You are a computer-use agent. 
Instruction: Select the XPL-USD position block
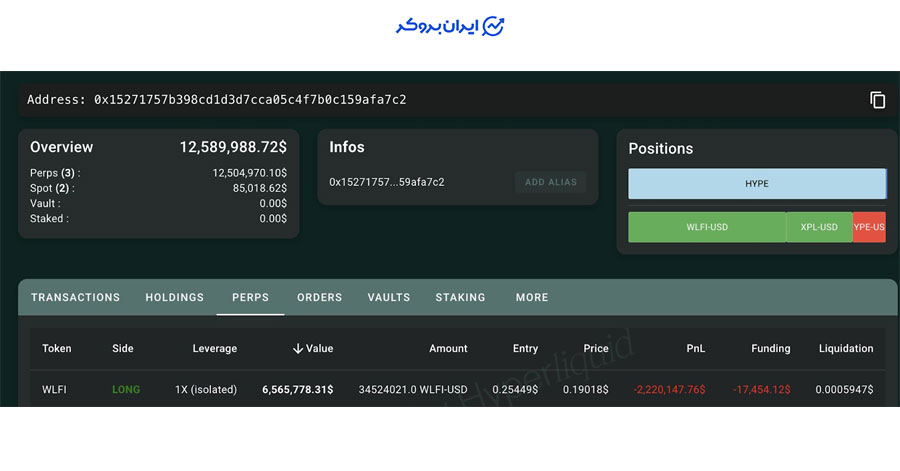819,227
